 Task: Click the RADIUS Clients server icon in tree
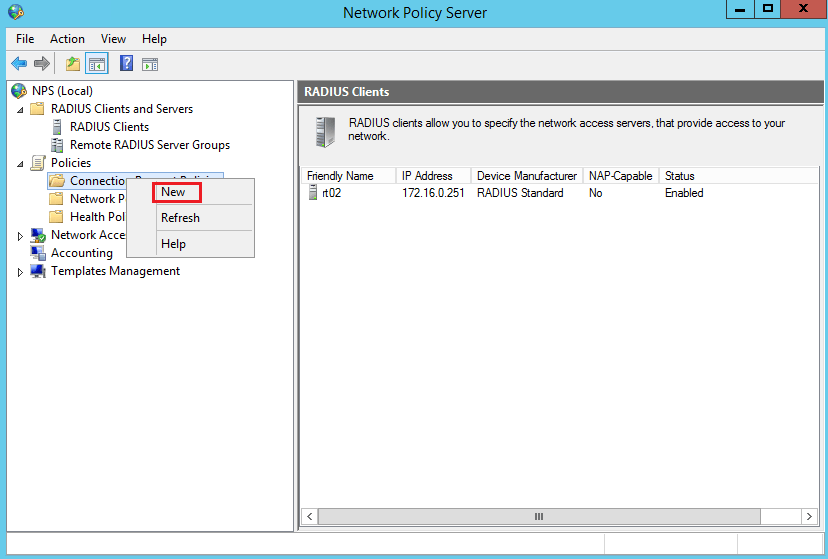click(57, 127)
